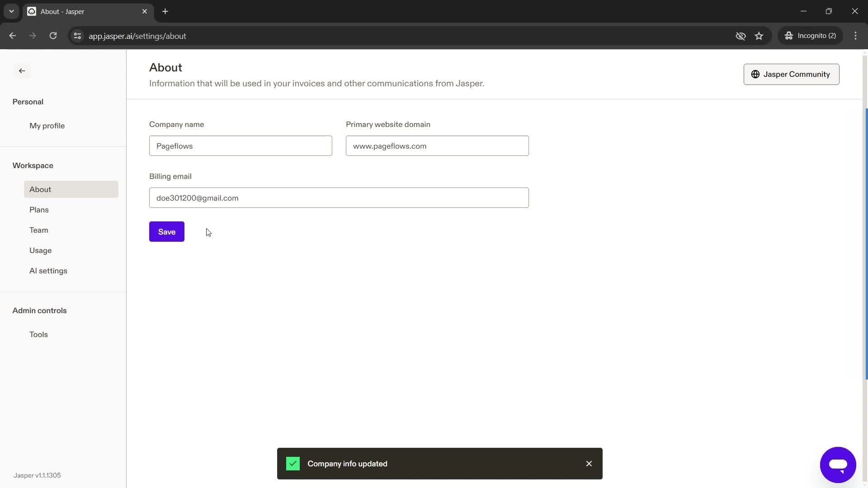
Task: Navigate to Team settings page
Action: (x=39, y=230)
